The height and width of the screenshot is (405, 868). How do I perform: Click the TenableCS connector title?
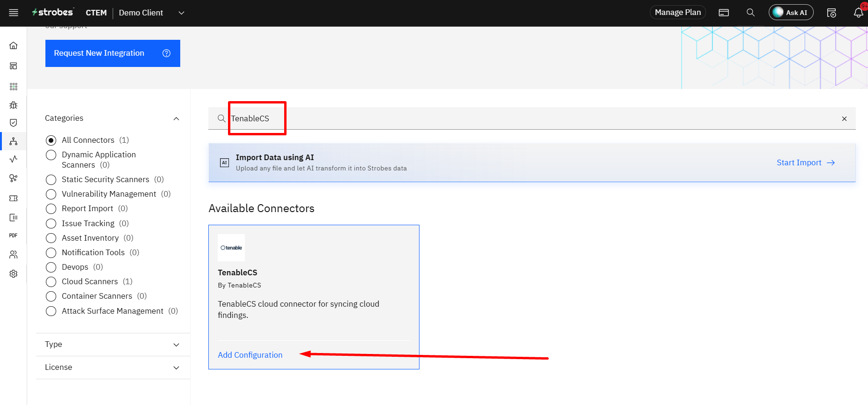(237, 272)
